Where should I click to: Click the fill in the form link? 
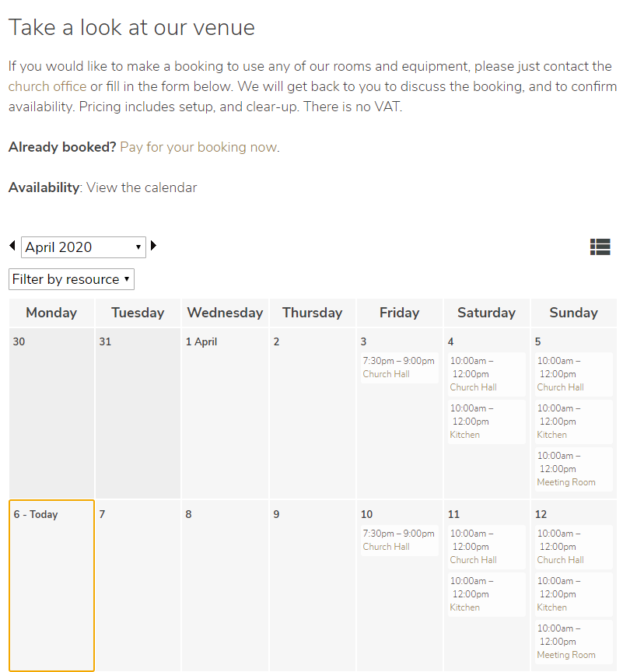[x=120, y=86]
